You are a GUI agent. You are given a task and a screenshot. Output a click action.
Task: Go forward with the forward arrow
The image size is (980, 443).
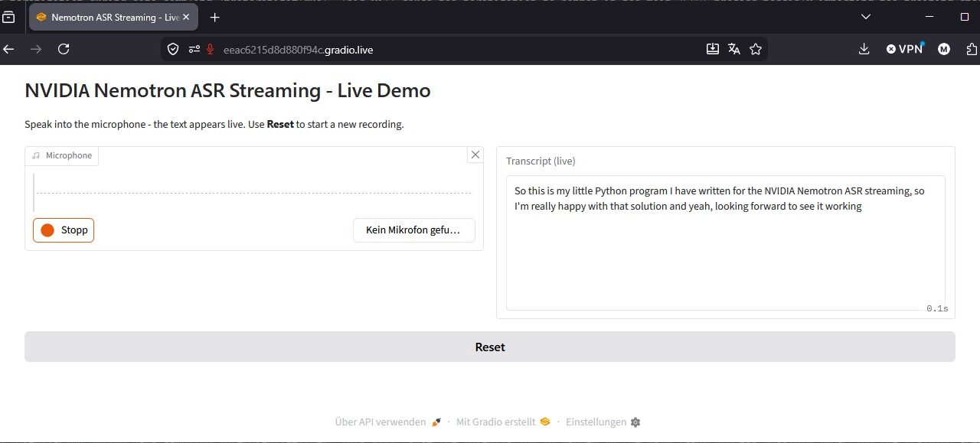[35, 49]
